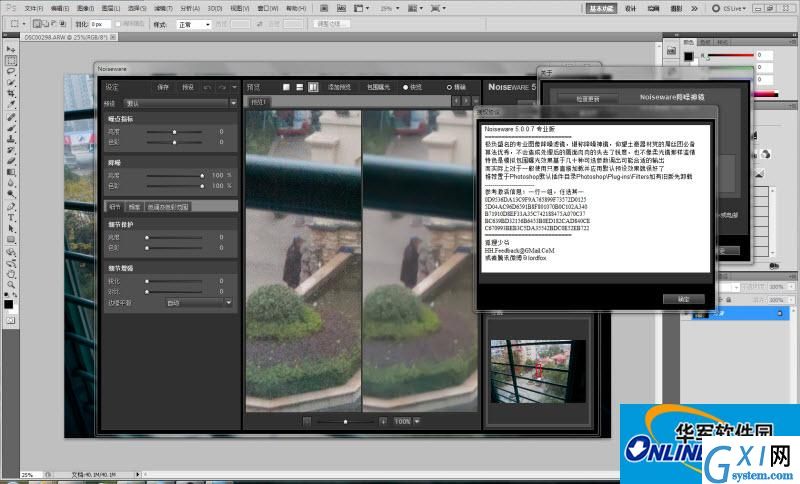Viewport: 800px width, 484px height.
Task: Click the 噪点指标 luminance slider handle
Action: coord(174,132)
